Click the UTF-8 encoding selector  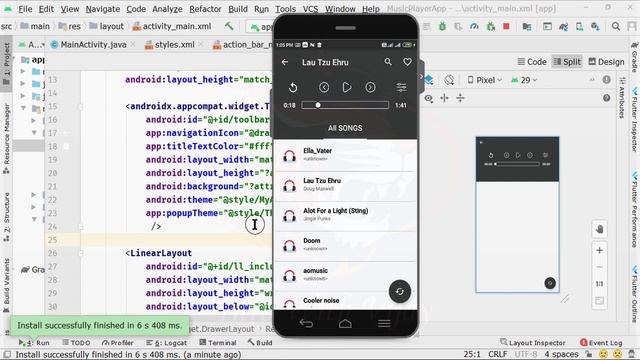tap(526, 354)
